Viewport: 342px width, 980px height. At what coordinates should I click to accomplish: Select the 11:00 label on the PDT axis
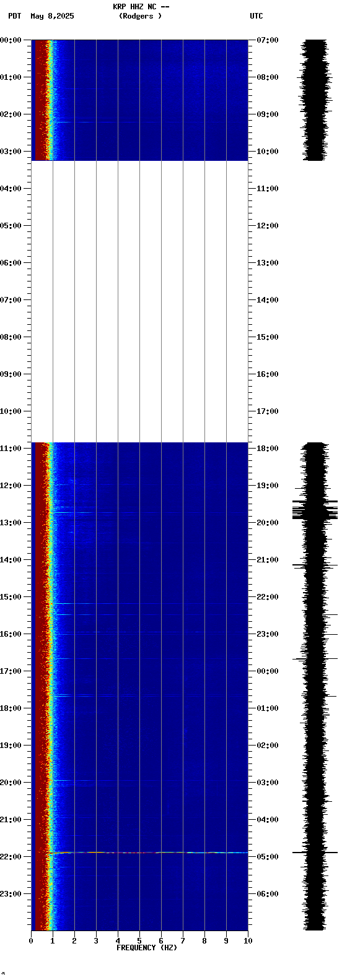pyautogui.click(x=11, y=449)
